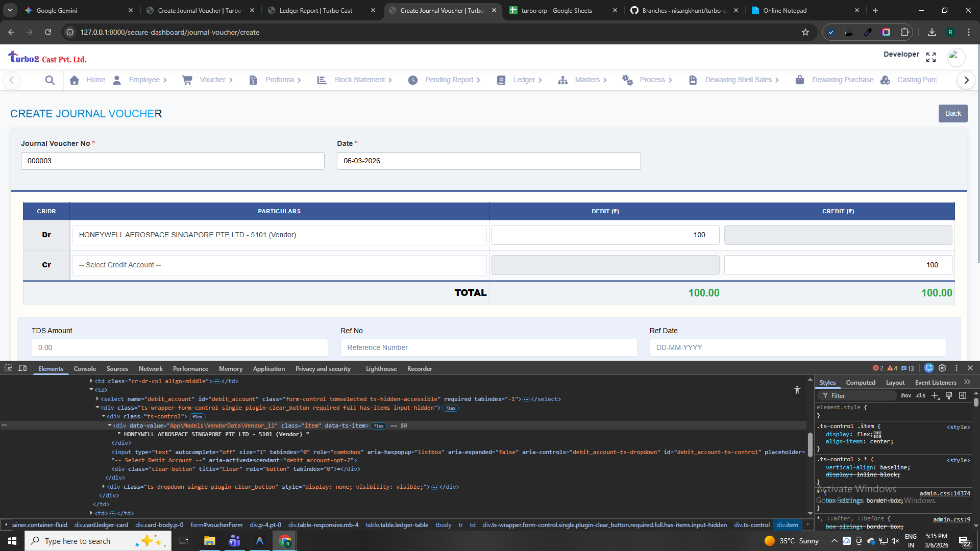Screen dimensions: 980x551
Task: Open Select Credit Account dropdown
Action: (279, 265)
